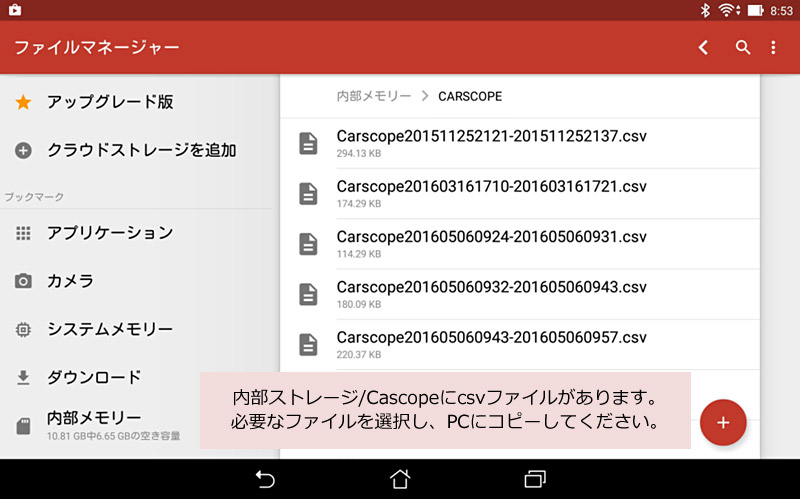Tap the Bluetooth status icon

[705, 10]
